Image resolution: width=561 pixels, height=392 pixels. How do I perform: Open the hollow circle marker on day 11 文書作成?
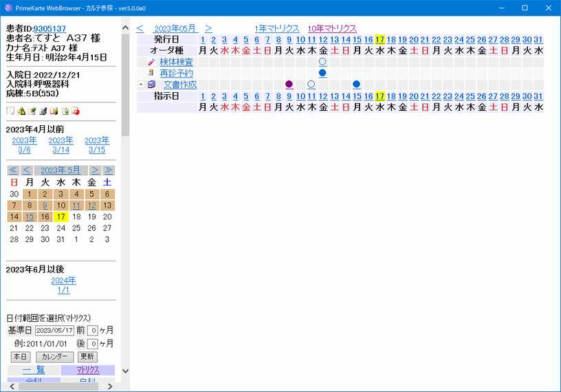pyautogui.click(x=311, y=85)
